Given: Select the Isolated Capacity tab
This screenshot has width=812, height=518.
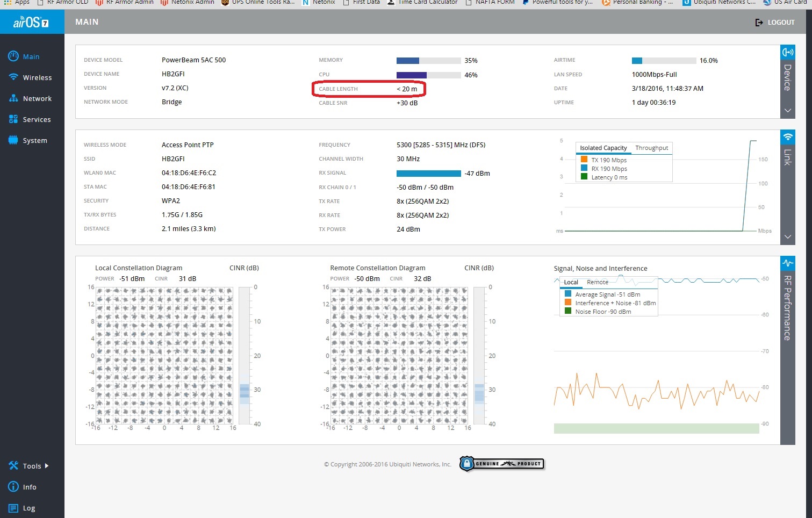Looking at the screenshot, I should pyautogui.click(x=603, y=148).
